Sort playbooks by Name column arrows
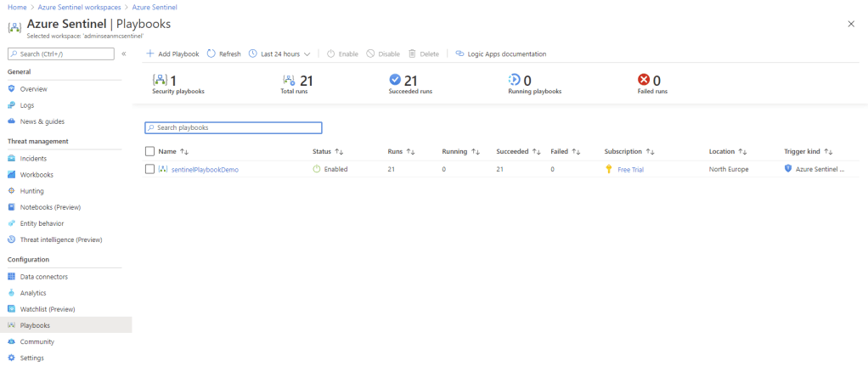Screen dimensions: 868x377 184,151
